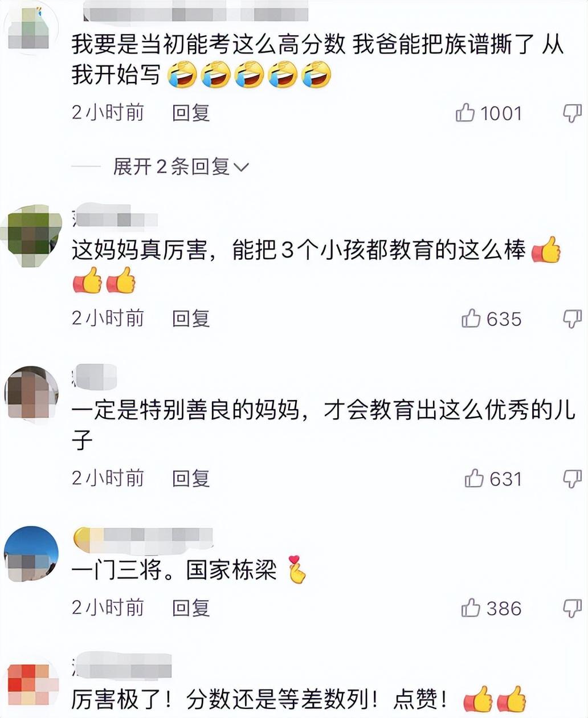Dislike the comment about the kind-hearted mother

572,478
